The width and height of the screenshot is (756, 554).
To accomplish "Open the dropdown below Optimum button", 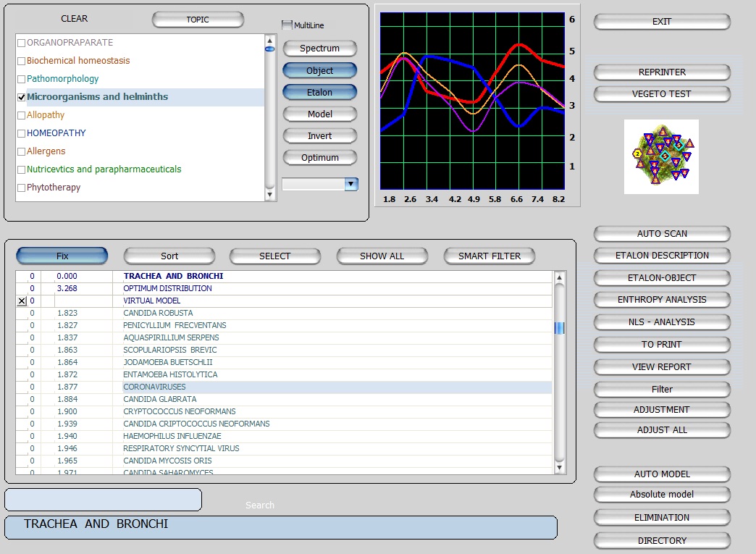I will [350, 185].
